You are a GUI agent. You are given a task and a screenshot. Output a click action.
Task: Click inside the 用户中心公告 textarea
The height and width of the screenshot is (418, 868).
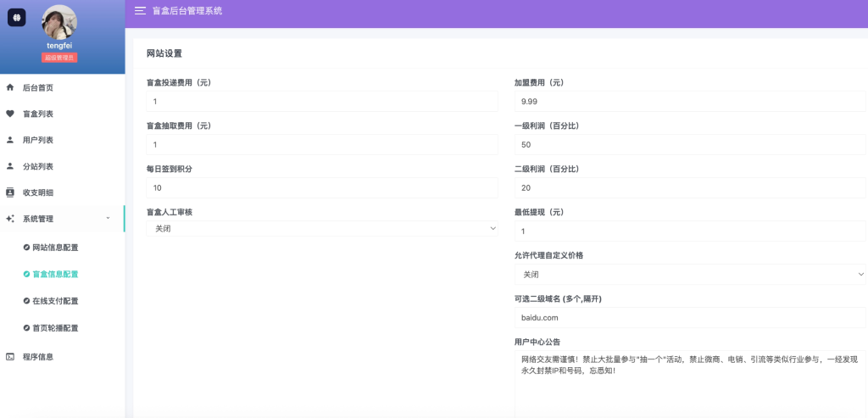pyautogui.click(x=690, y=384)
